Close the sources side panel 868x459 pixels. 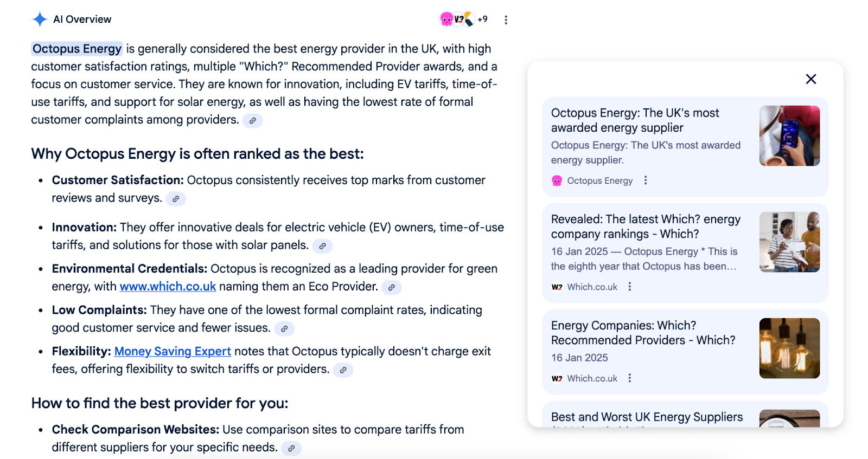(x=810, y=79)
